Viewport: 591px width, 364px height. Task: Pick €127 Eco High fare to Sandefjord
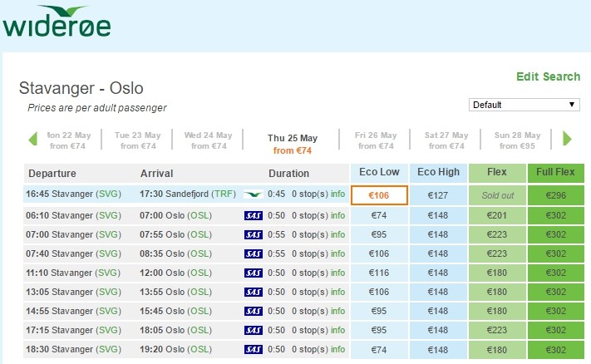(437, 196)
